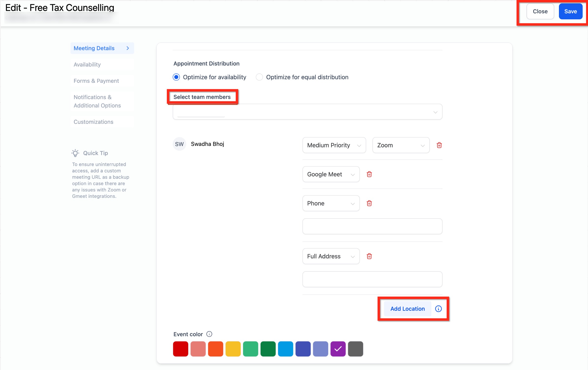Click the Swadha Bhoj SW avatar
Image resolution: width=588 pixels, height=370 pixels.
[179, 144]
